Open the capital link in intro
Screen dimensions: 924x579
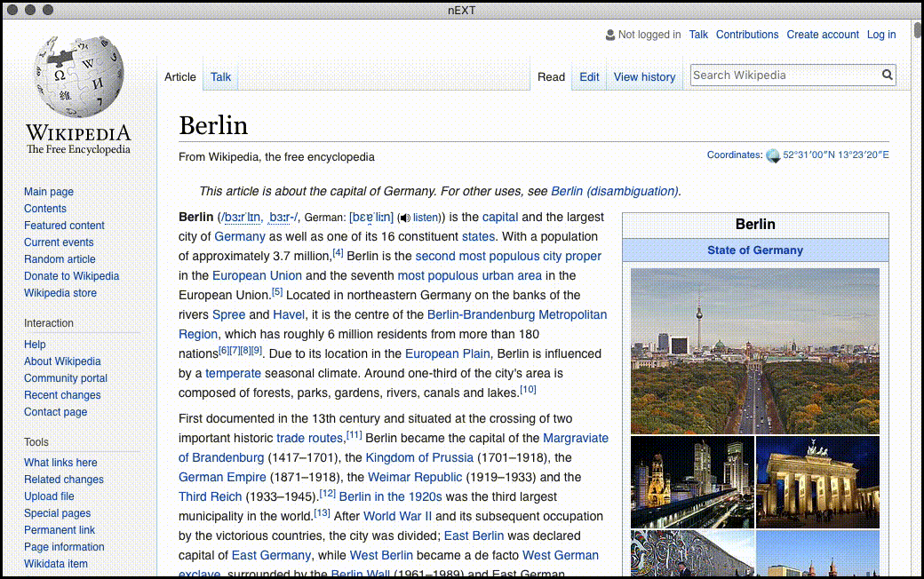coord(500,218)
